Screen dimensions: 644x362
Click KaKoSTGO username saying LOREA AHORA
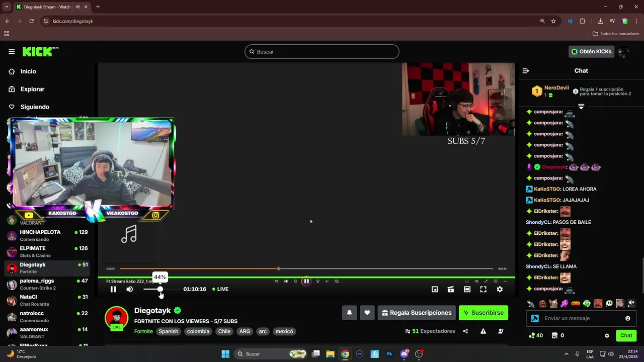pyautogui.click(x=547, y=189)
